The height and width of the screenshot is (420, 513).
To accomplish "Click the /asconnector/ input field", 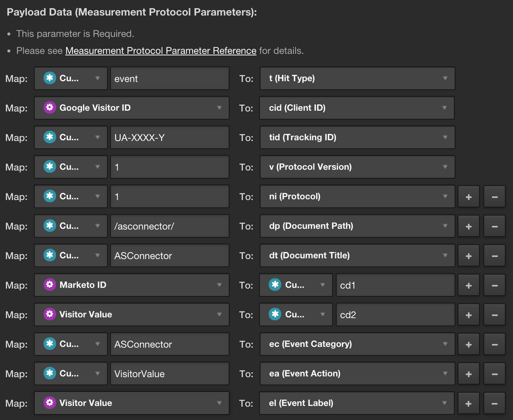I will coord(169,226).
